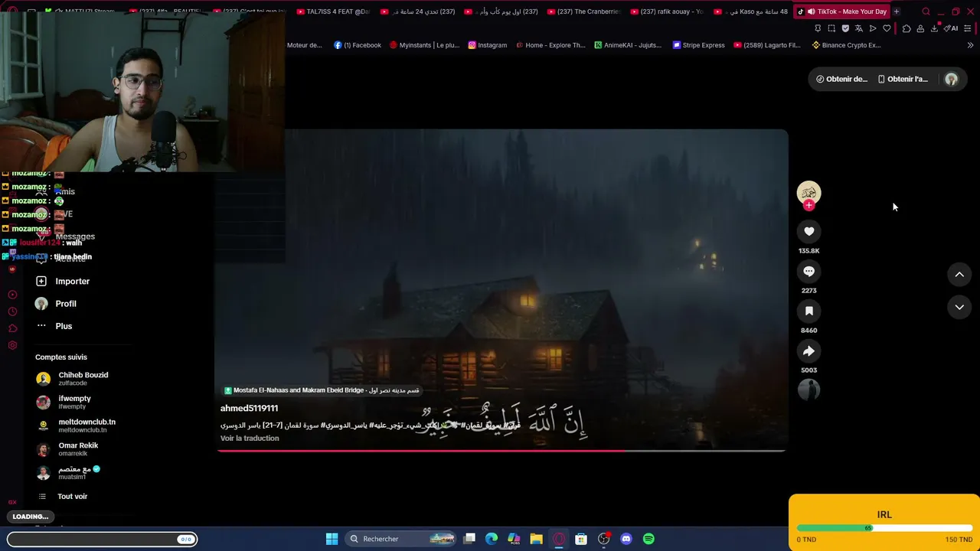Viewport: 980px width, 551px height.
Task: Open the Windows Start menu
Action: pos(332,539)
